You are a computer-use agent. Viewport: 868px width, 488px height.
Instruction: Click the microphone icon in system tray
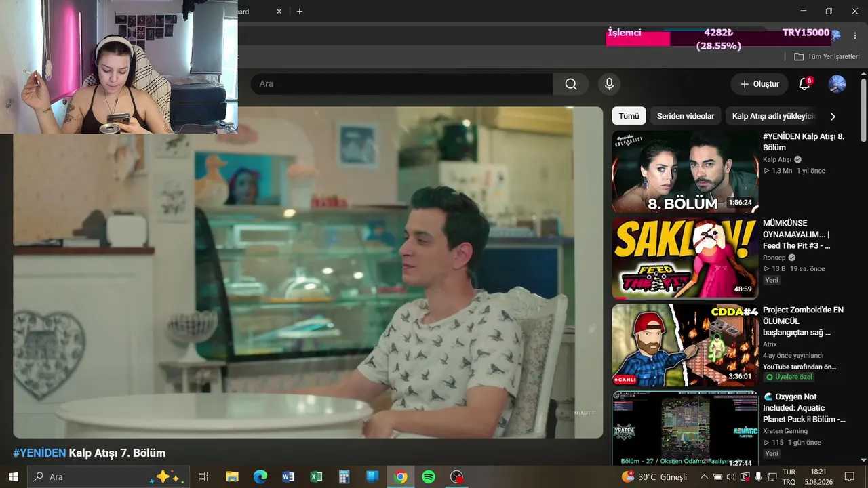point(758,476)
